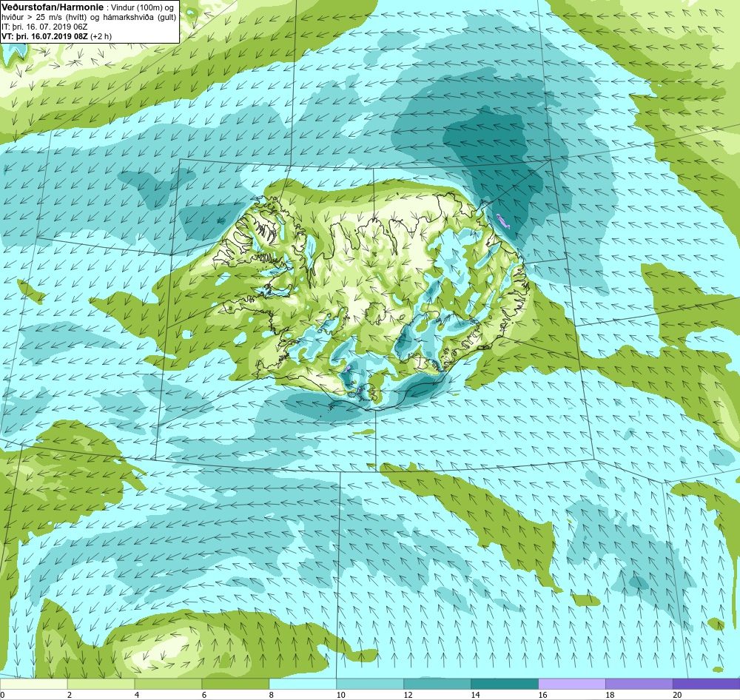
Task: Click the pale cyan 8–10 m/s legend swatch
Action: (x=303, y=684)
